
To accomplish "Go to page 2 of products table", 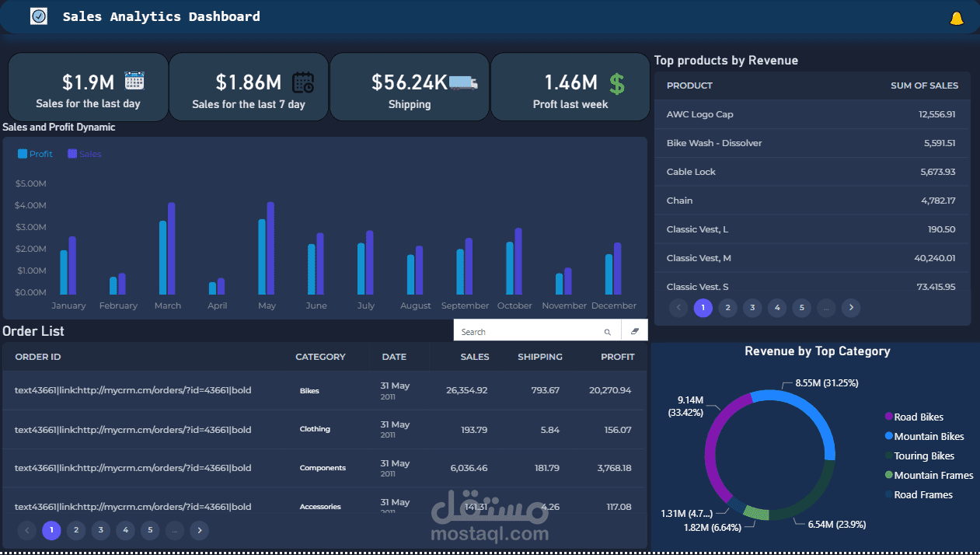I will click(x=727, y=308).
